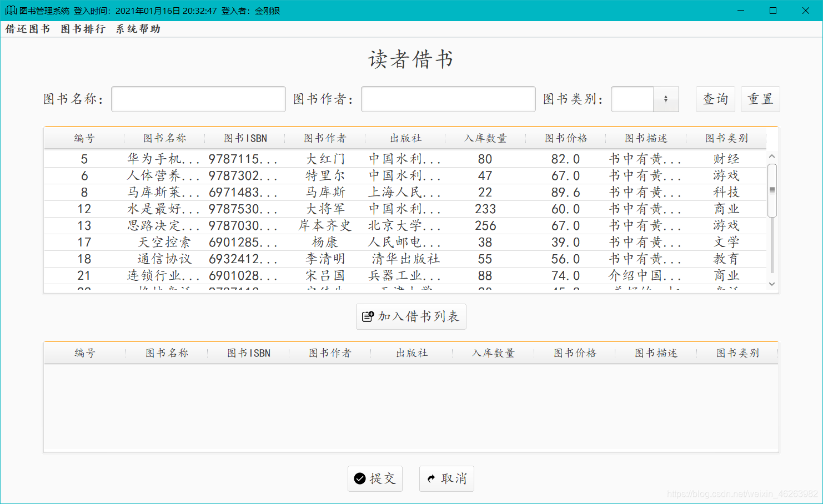Click author cell 杨康

(325, 242)
